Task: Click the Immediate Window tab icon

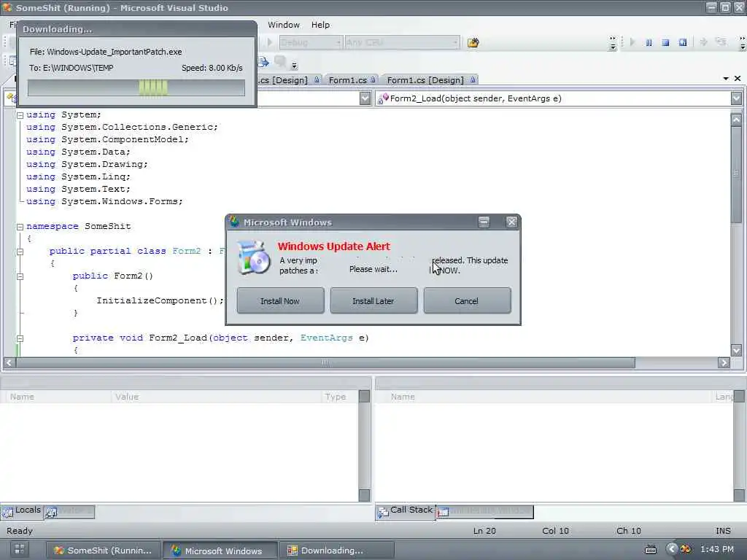Action: (x=443, y=512)
